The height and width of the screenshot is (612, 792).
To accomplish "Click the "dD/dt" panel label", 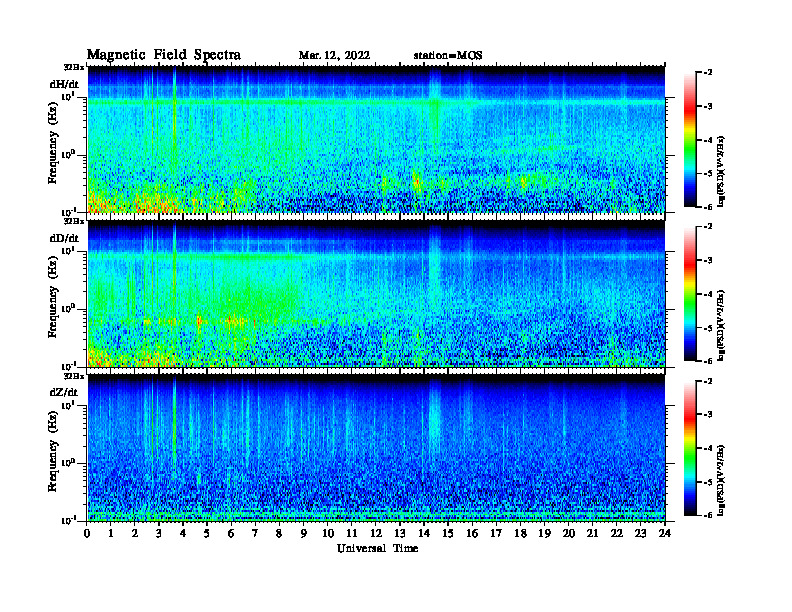I will 64,238.
